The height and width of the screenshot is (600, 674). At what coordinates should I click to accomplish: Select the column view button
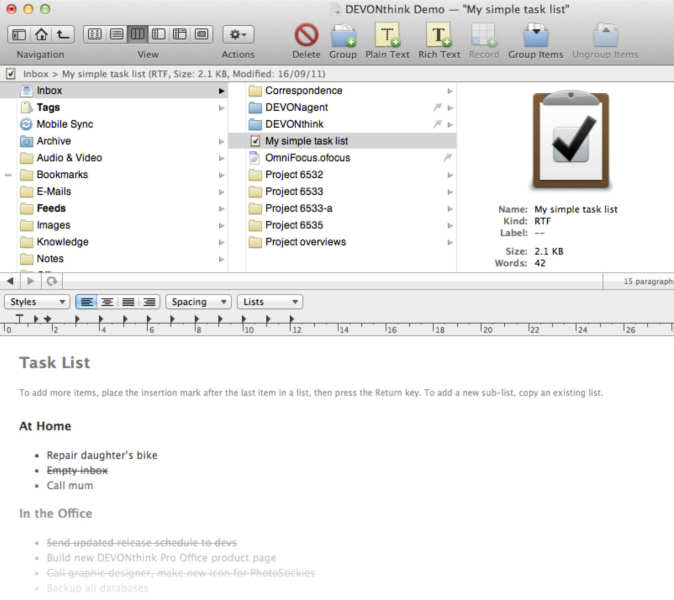pyautogui.click(x=138, y=34)
